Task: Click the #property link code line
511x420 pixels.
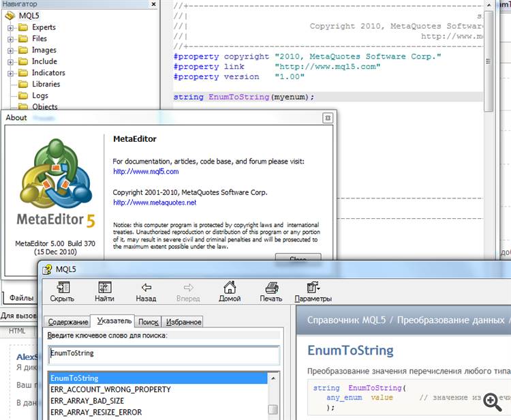Action: click(x=277, y=67)
